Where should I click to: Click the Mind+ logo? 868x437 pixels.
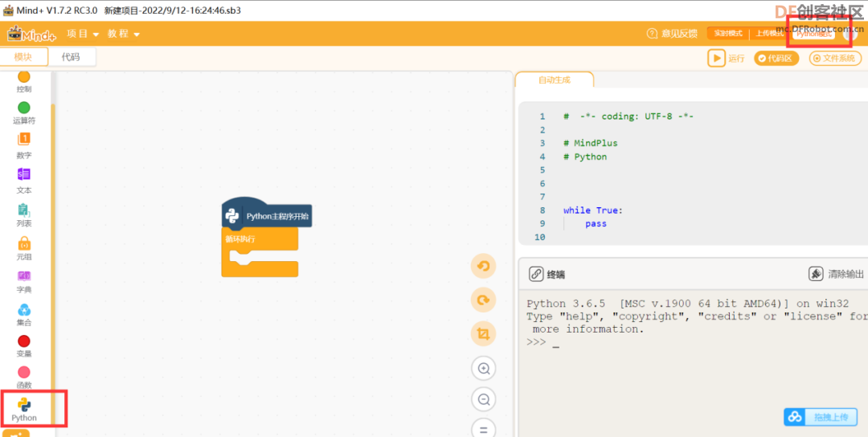tap(32, 34)
